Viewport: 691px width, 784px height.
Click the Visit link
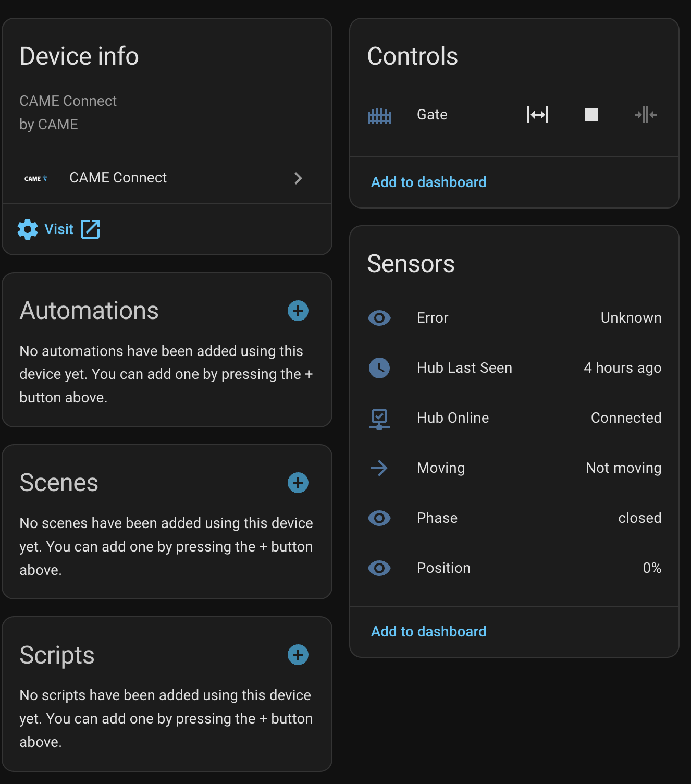(x=59, y=229)
